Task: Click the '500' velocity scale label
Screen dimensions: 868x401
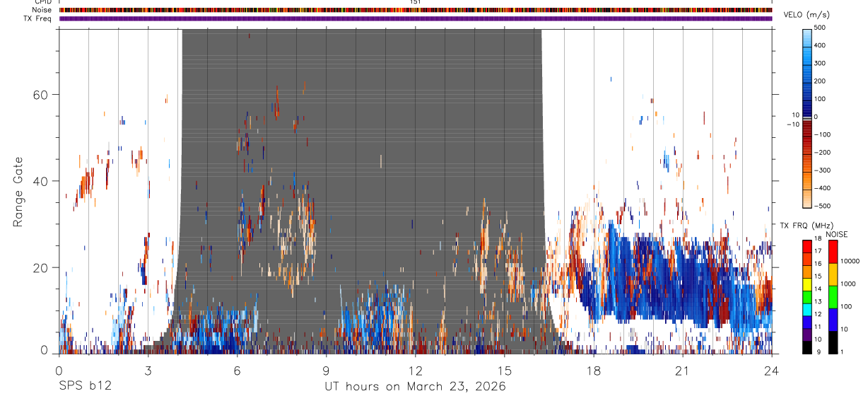Action: coord(820,28)
